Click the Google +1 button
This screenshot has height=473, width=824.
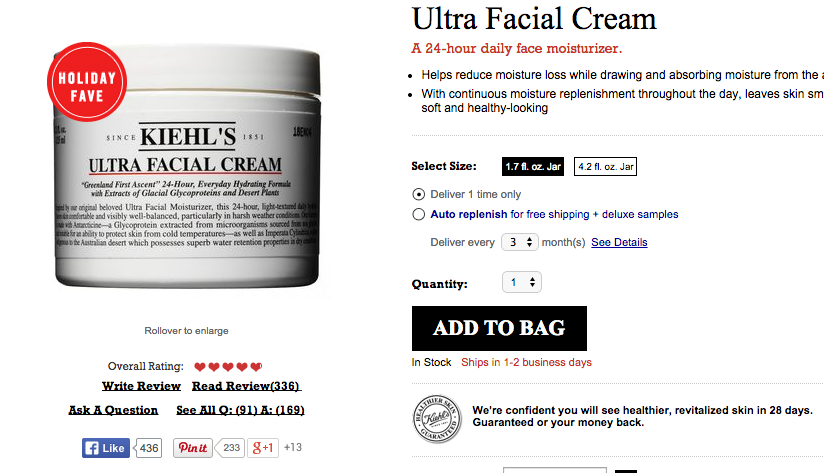point(263,448)
